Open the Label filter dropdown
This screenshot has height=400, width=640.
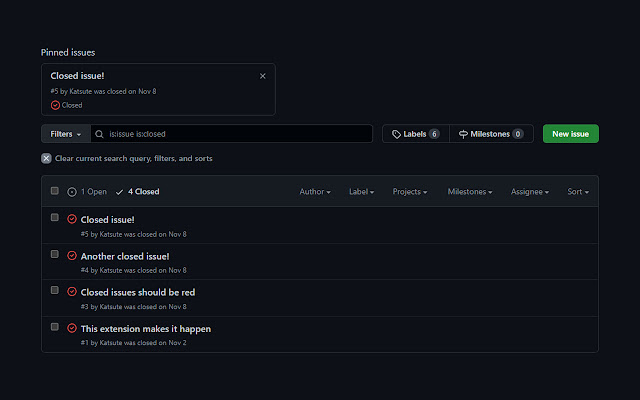(362, 192)
